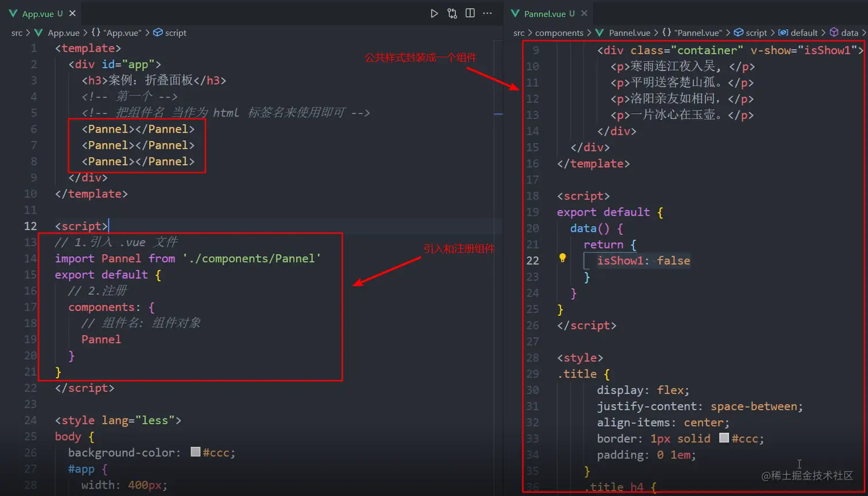Click the 洛阳亲友如相问 paragraph line

683,99
